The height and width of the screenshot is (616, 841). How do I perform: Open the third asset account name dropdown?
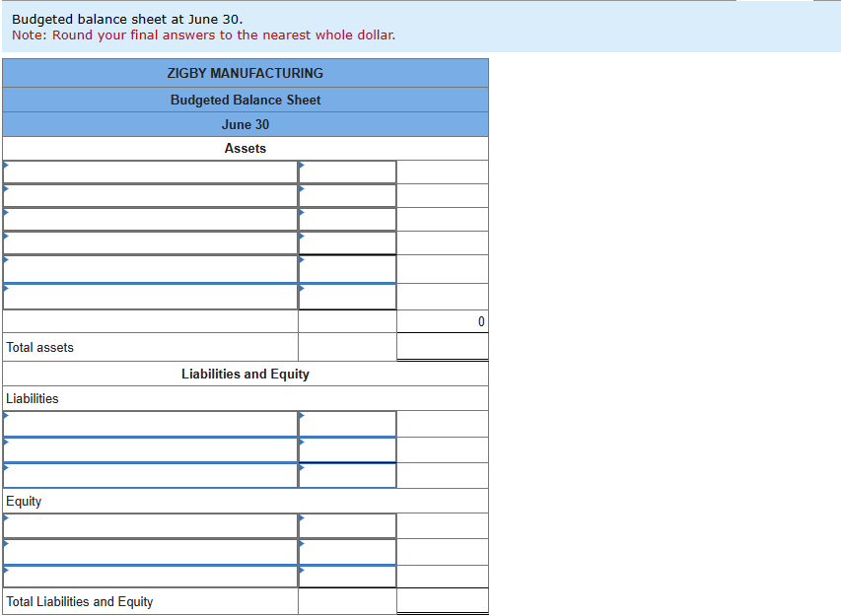click(x=150, y=219)
